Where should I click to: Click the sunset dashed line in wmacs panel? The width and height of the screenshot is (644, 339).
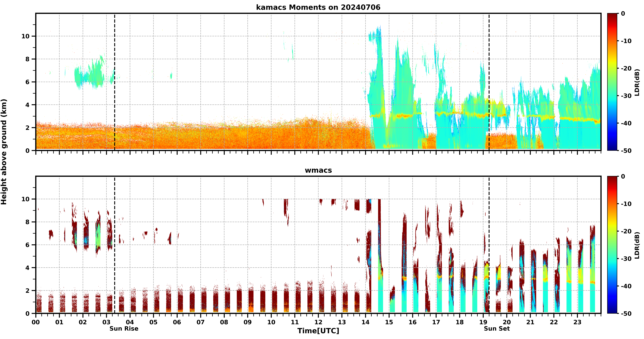point(489,245)
